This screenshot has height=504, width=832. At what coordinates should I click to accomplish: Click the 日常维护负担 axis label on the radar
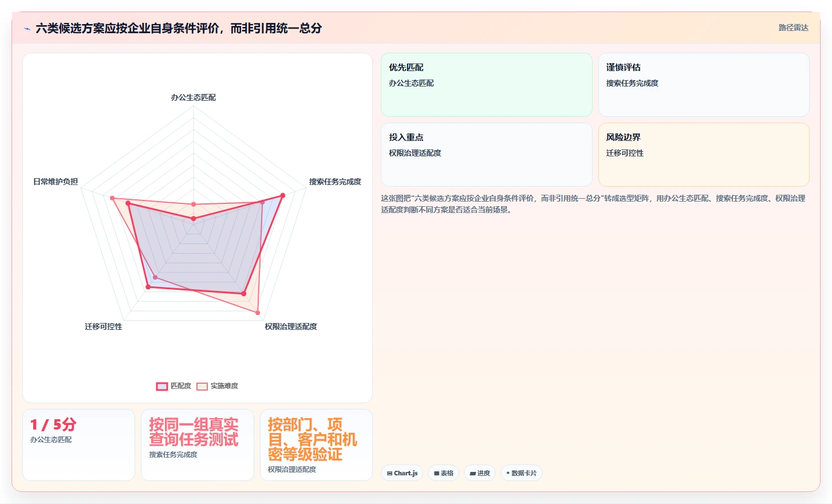pos(56,182)
